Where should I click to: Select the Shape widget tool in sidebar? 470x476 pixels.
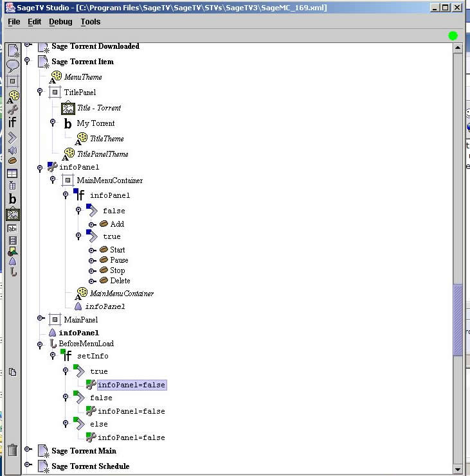pyautogui.click(x=12, y=251)
